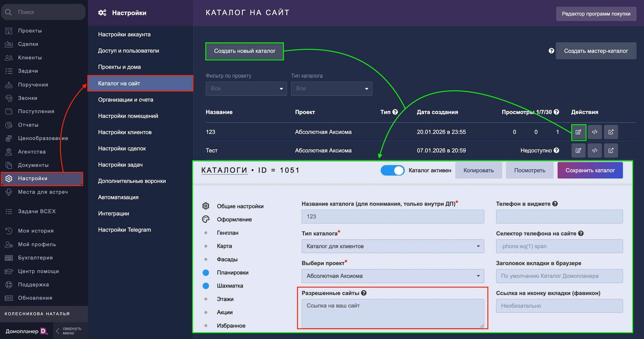The image size is (644, 339).
Task: Click help icon beside Разрешенные сайты label
Action: 364,293
